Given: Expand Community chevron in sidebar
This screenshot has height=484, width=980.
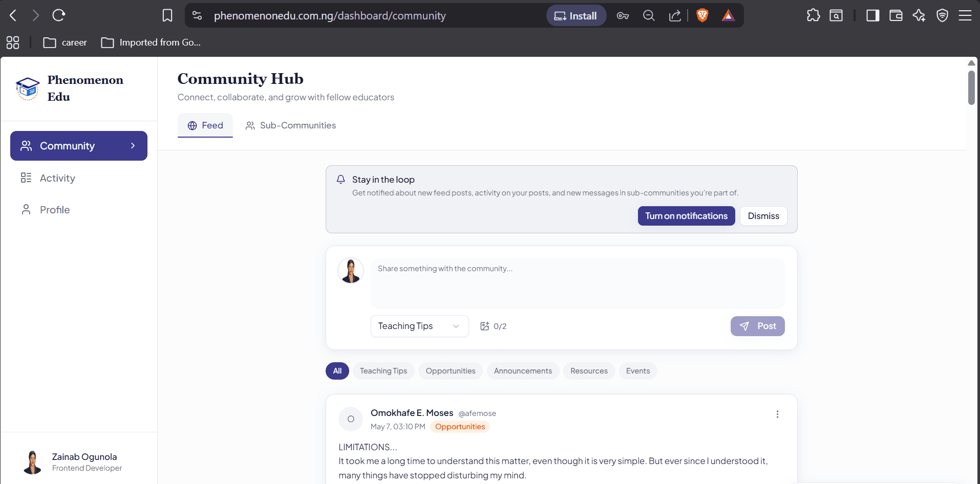Looking at the screenshot, I should 133,146.
